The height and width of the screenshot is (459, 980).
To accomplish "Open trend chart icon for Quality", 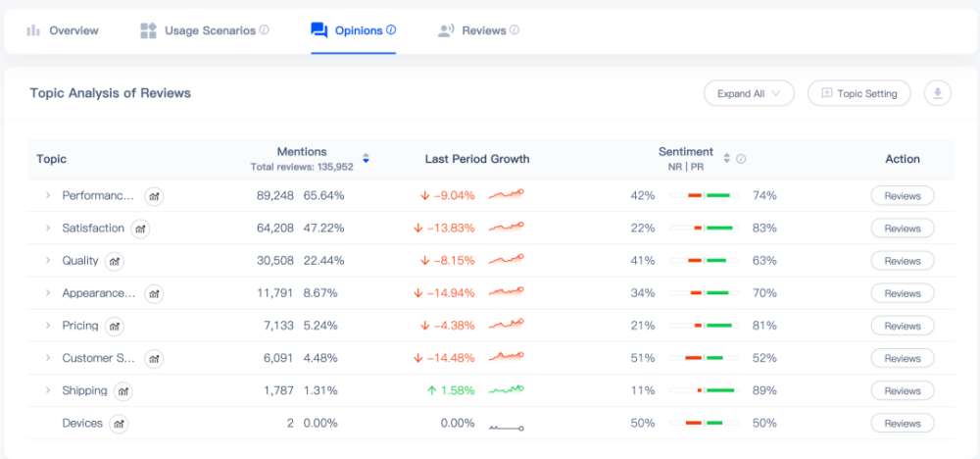I will (x=115, y=262).
